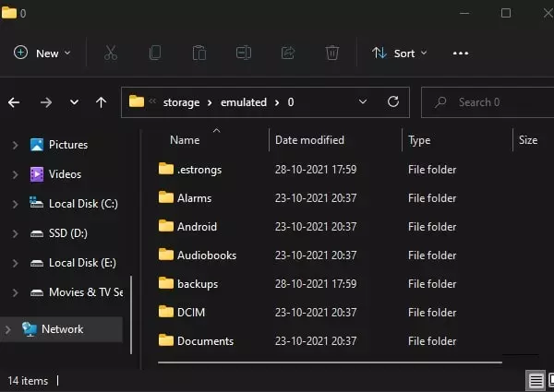The height and width of the screenshot is (392, 554).
Task: Go back with the left arrow
Action: point(14,102)
